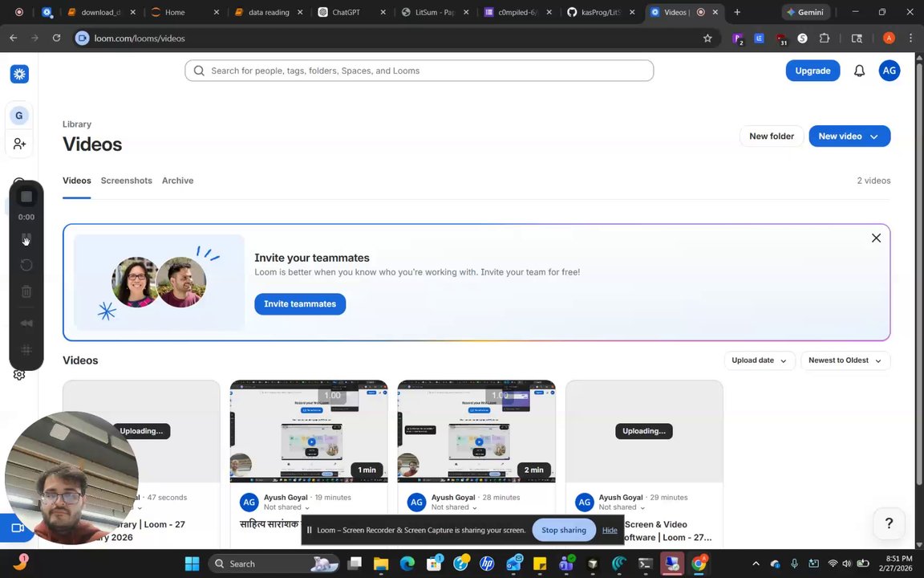Image resolution: width=924 pixels, height=578 pixels.
Task: Click the camera record button at bottom-left
Action: click(x=17, y=528)
